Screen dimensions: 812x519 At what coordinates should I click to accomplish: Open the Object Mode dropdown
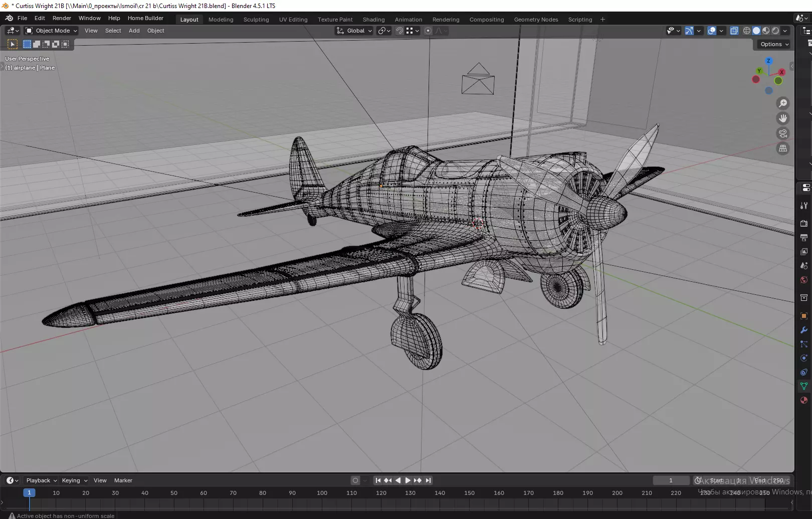click(x=52, y=31)
